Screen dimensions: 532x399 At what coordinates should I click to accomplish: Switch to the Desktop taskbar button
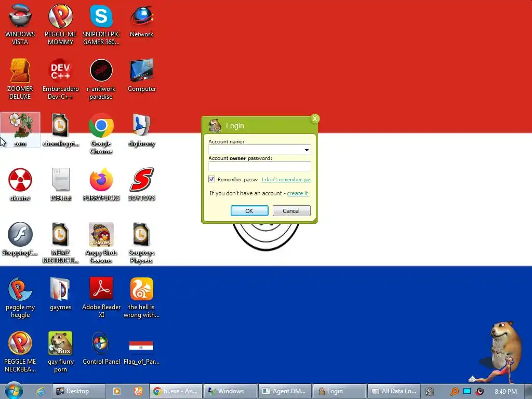click(79, 391)
